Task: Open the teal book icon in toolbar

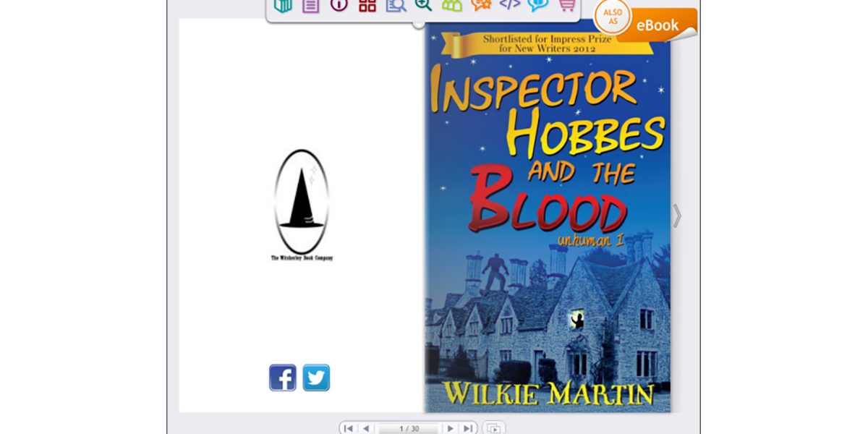Action: (x=283, y=4)
